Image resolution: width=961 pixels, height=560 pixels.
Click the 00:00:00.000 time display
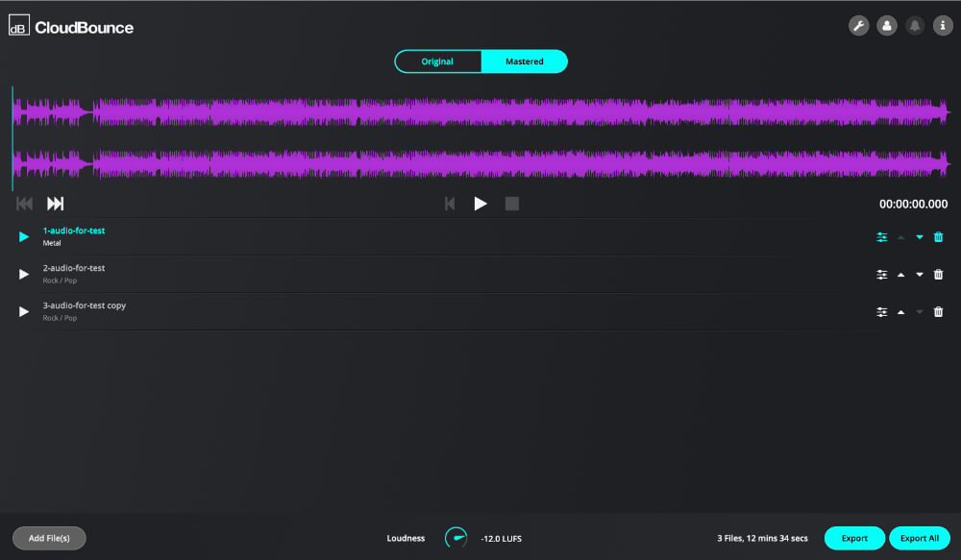[x=913, y=204]
